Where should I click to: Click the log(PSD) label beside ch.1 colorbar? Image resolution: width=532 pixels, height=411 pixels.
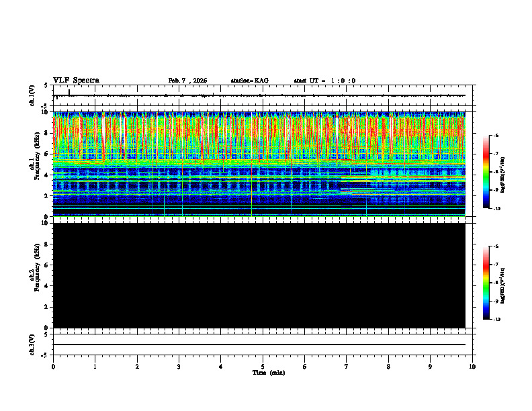(502, 175)
